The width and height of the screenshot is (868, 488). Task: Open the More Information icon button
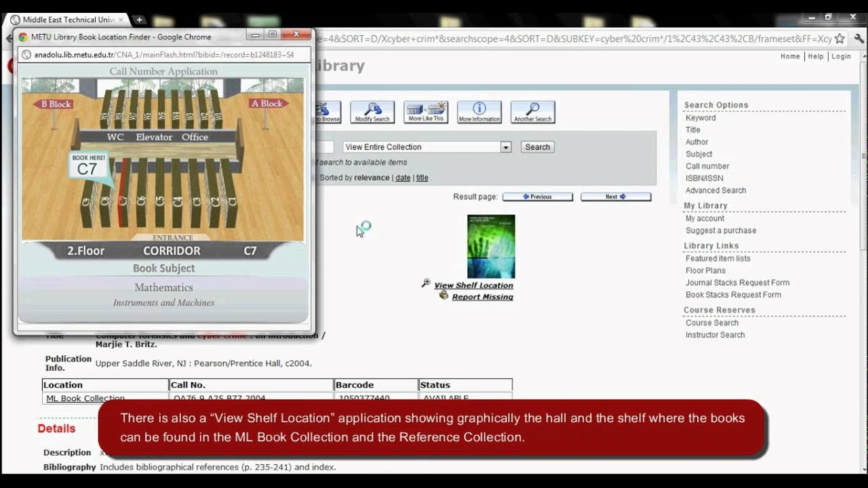pos(479,112)
